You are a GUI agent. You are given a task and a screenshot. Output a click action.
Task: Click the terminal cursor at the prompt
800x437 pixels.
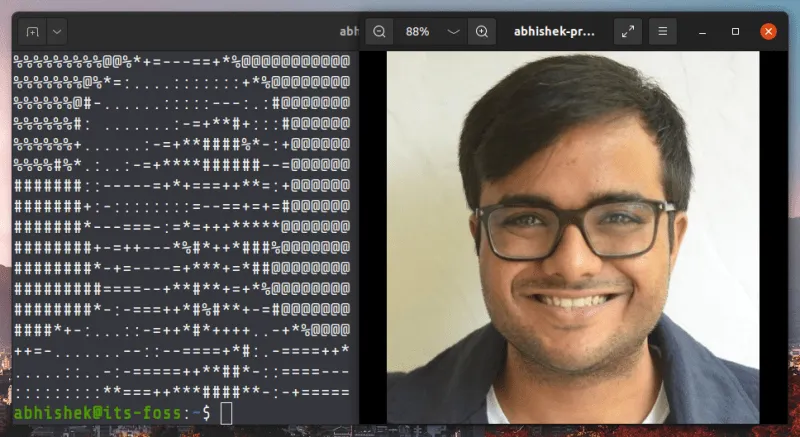click(226, 412)
